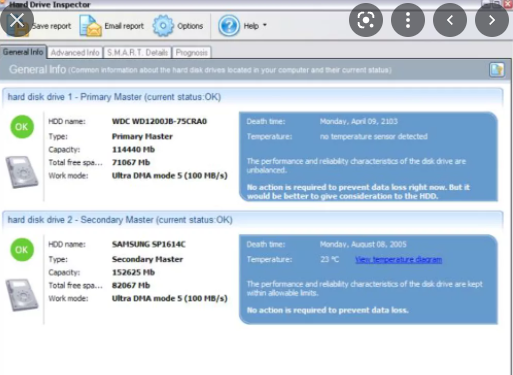Screen dimensions: 513x375
Task: Click 'no temperature sensor detected' text
Action: pos(374,136)
